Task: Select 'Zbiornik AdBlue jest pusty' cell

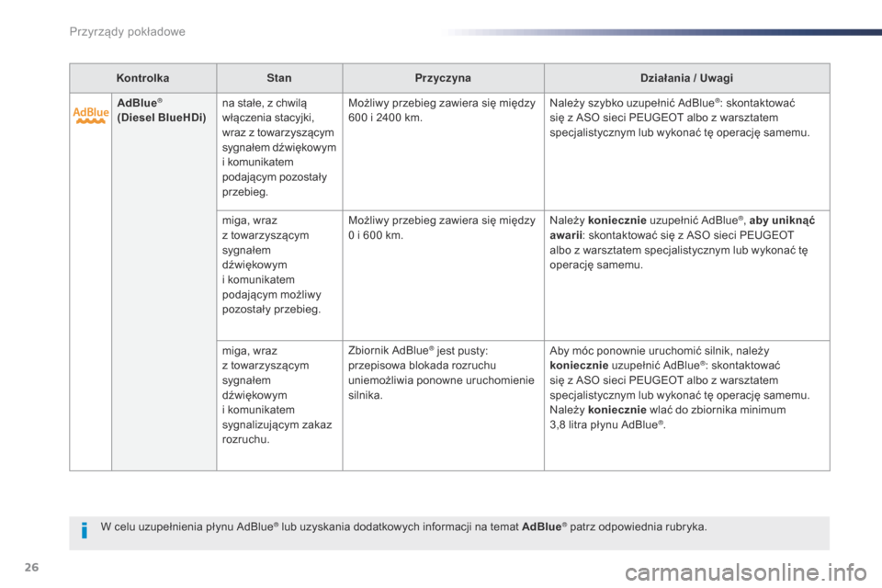Action: point(443,406)
